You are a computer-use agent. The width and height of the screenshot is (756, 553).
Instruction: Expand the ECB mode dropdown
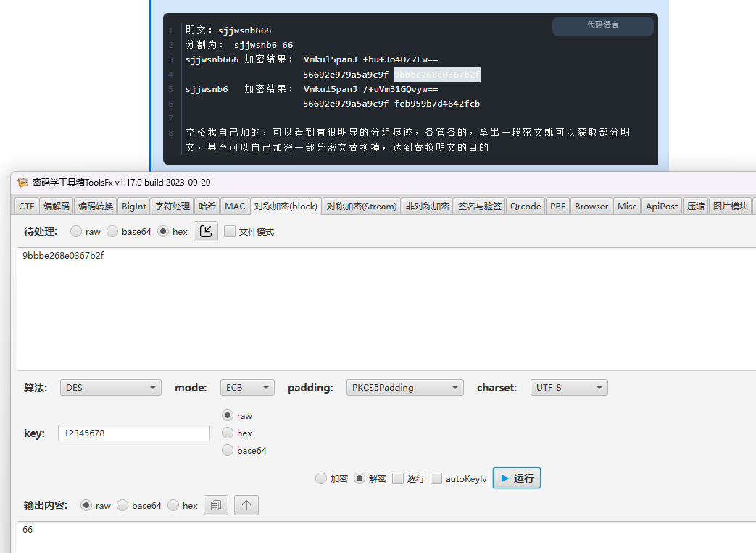247,388
